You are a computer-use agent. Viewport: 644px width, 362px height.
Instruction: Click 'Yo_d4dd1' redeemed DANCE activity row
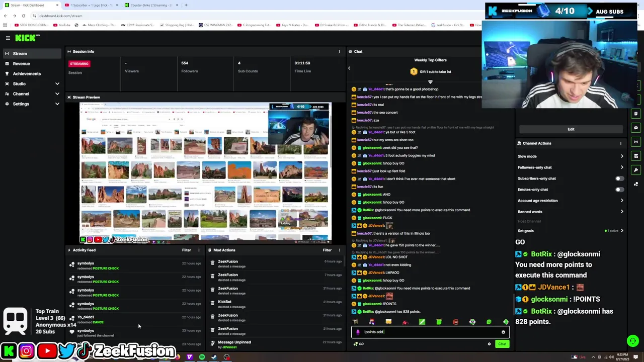point(135,319)
